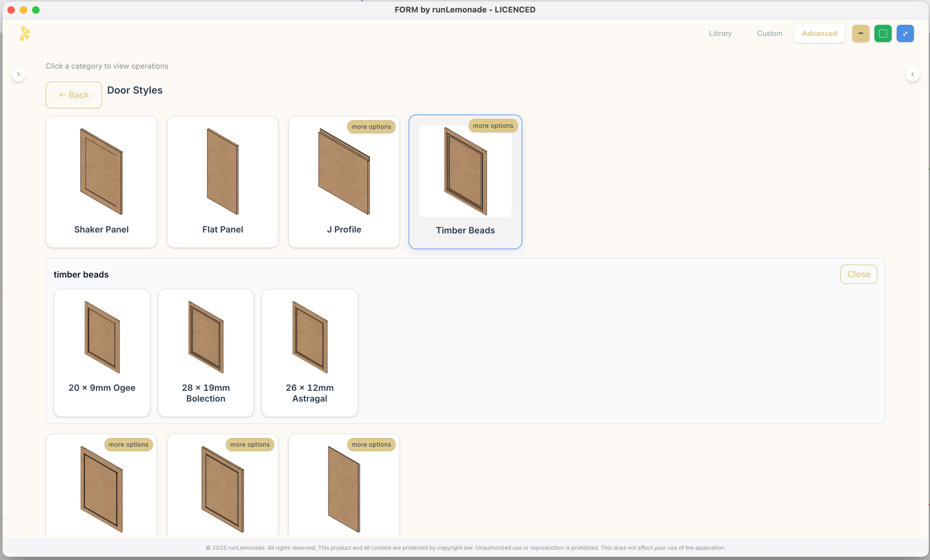Open more options on J Profile
The height and width of the screenshot is (560, 930).
[371, 127]
